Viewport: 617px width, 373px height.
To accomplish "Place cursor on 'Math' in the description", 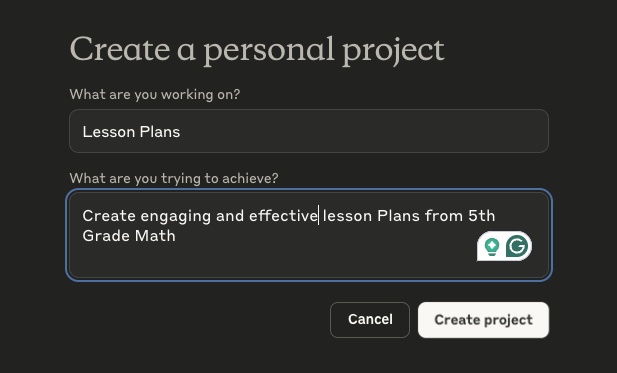I will [155, 236].
